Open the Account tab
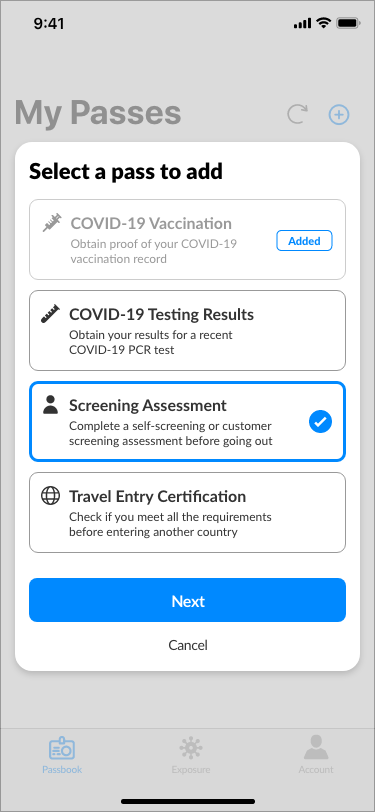This screenshot has height=812, width=375. [316, 755]
